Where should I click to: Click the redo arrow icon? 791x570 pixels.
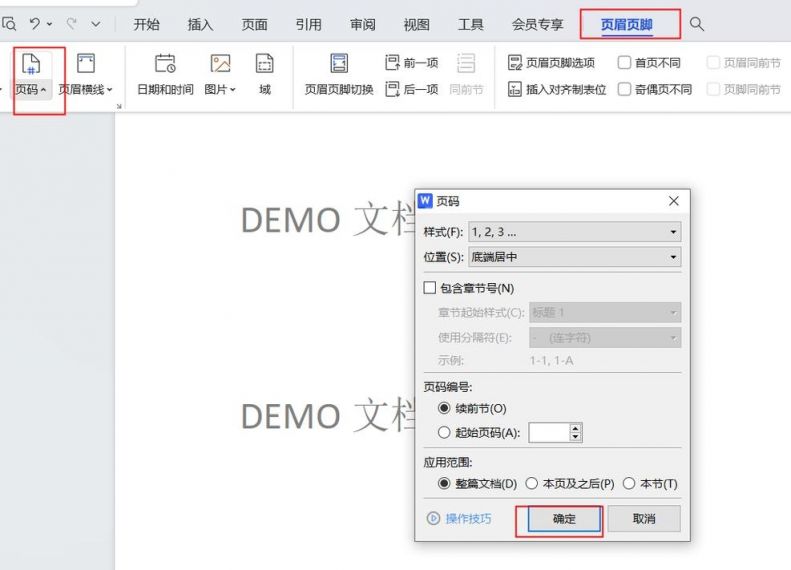pyautogui.click(x=72, y=23)
